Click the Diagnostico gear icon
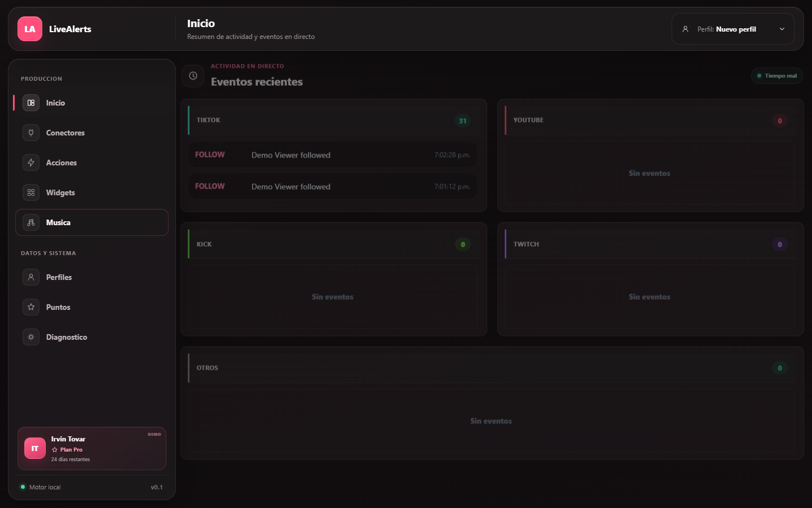 point(31,337)
